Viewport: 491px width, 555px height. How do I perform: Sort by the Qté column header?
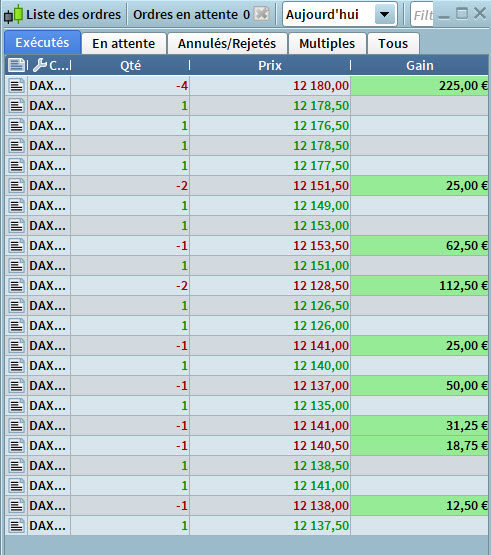point(130,65)
